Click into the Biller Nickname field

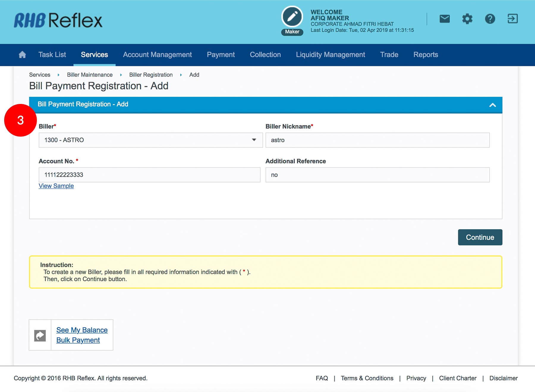point(377,140)
